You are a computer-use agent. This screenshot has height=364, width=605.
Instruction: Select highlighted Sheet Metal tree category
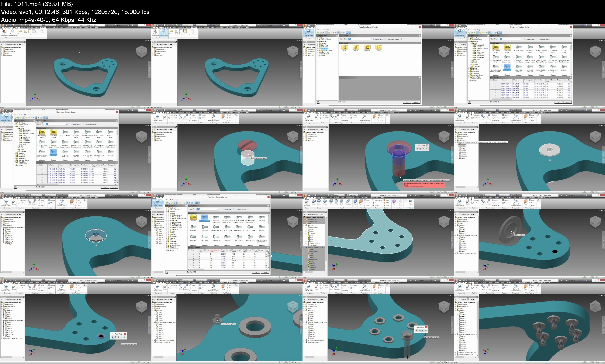324,49
